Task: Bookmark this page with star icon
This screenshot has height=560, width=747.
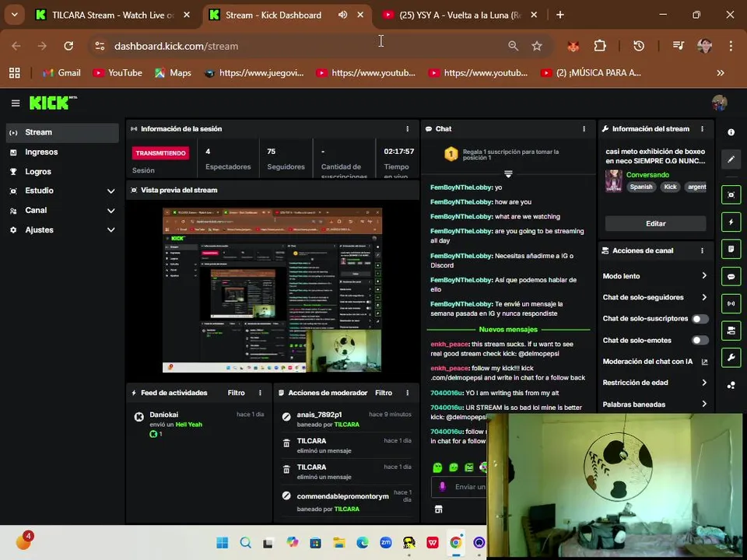Action: 537,46
